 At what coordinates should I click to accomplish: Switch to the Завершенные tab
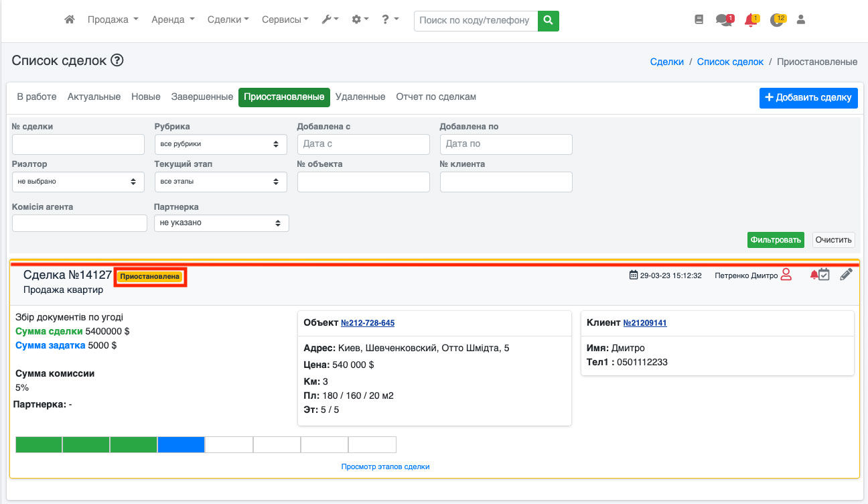(x=202, y=97)
